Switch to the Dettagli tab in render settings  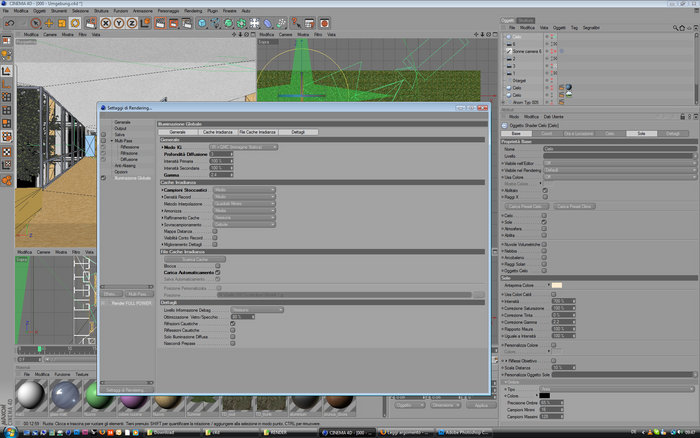click(298, 132)
